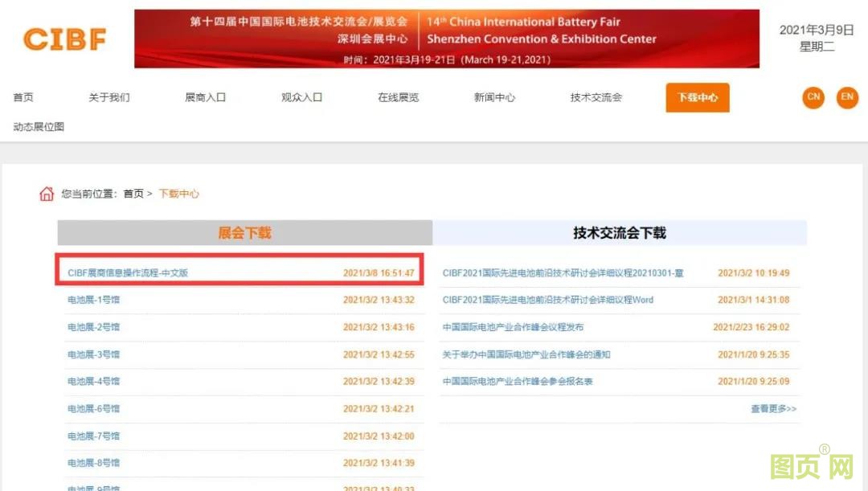Select the 展会下载 tab
Image resolution: width=868 pixels, height=491 pixels.
(244, 232)
